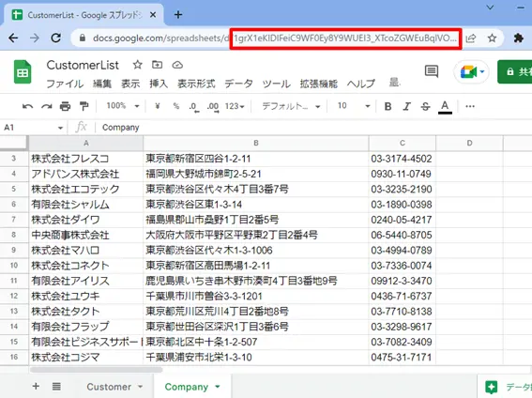Toggle bold formatting

coord(388,107)
